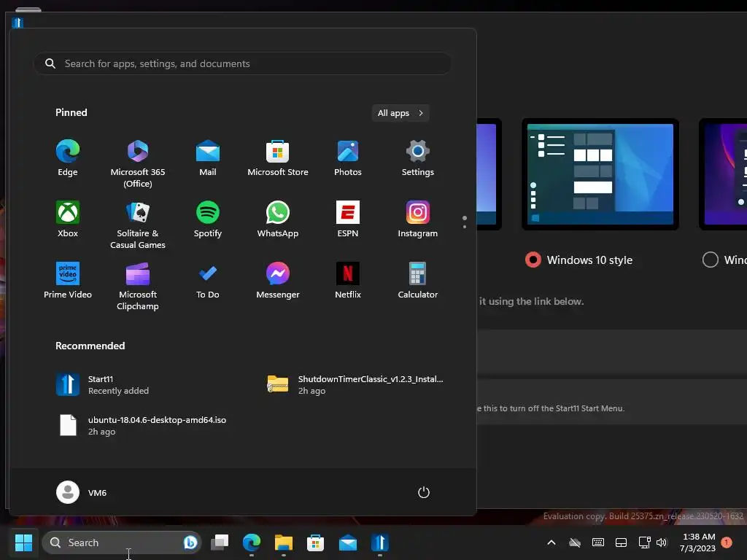The width and height of the screenshot is (747, 560).
Task: Click the Windows Start button on taskbar
Action: click(x=23, y=542)
